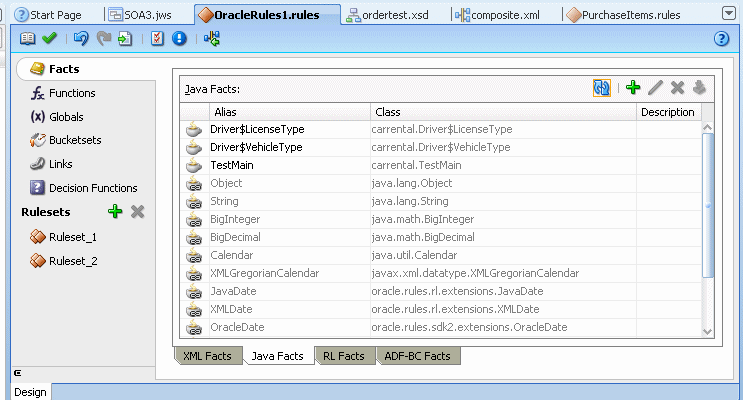Click the Class column header
743x400 pixels.
[x=503, y=112]
